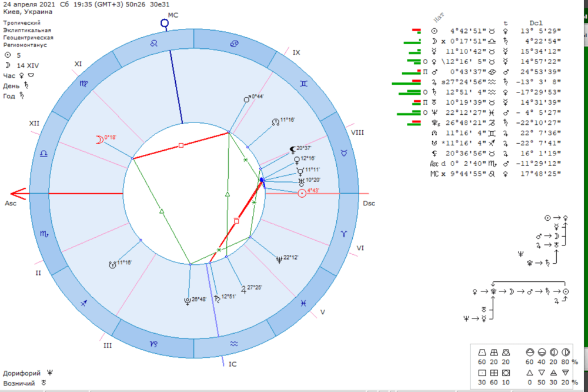588x392 pixels.
Task: Select the Lilith glyph at 20°37'
Action: 292,151
